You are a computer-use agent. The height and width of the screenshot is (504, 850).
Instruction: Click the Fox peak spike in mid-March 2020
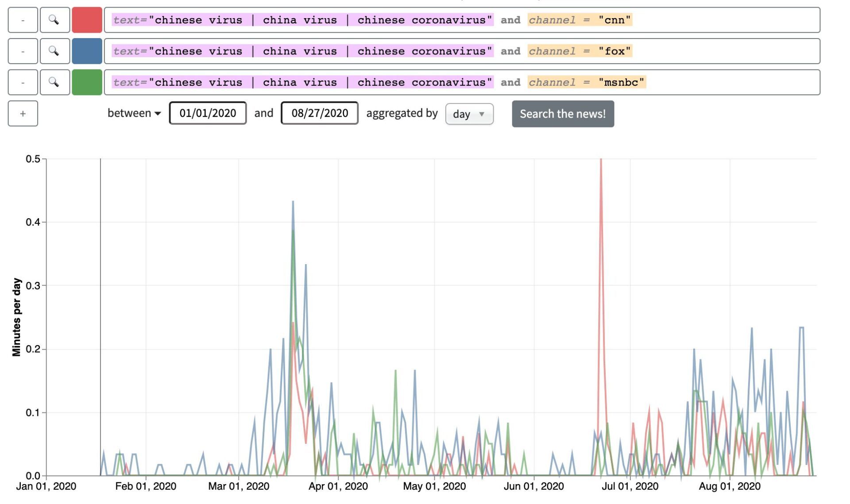tap(293, 202)
